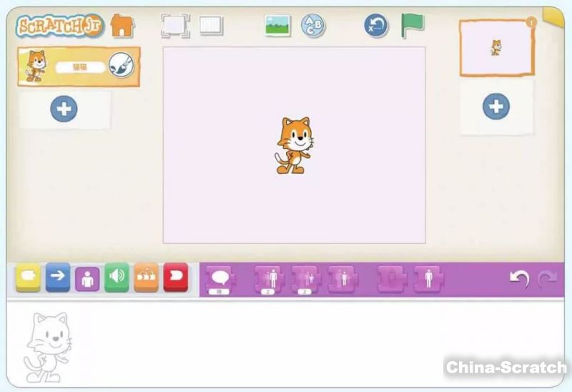The image size is (572, 392).
Task: Undo the last action
Action: click(518, 279)
